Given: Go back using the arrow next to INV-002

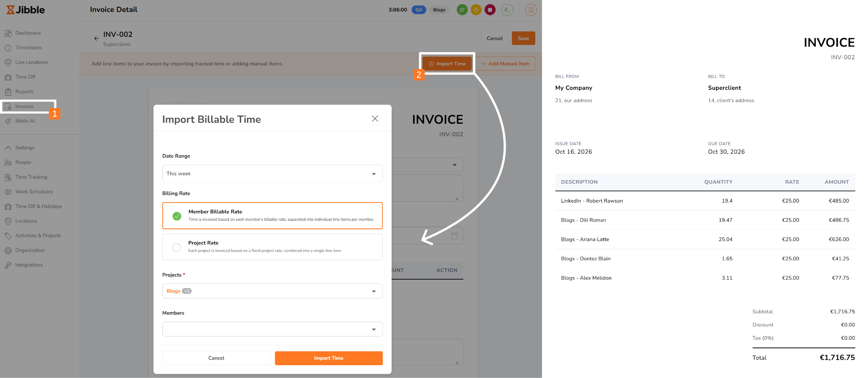Looking at the screenshot, I should click(96, 38).
